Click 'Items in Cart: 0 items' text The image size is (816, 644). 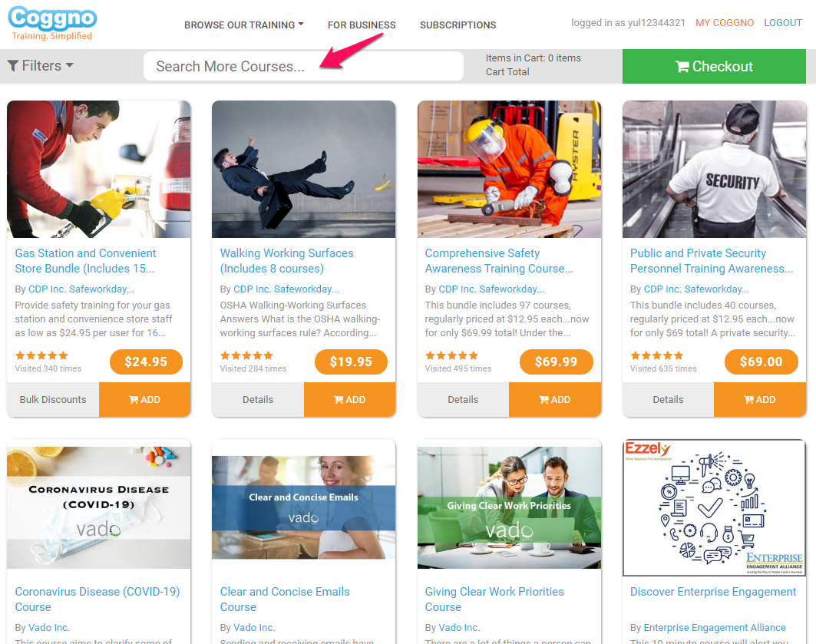tap(534, 58)
